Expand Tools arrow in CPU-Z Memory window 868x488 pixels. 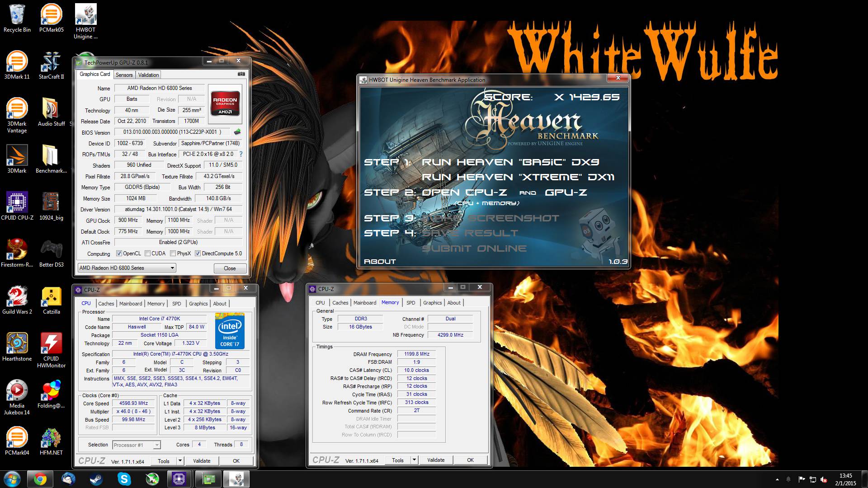click(x=414, y=460)
